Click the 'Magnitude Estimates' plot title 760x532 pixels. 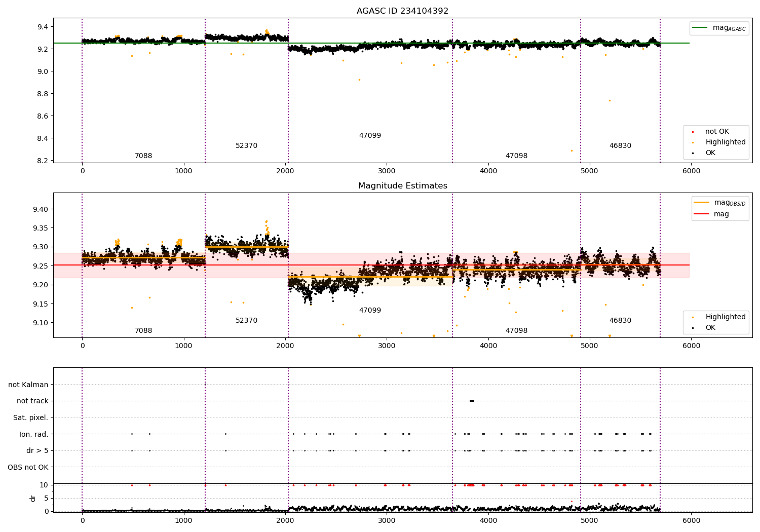[402, 186]
